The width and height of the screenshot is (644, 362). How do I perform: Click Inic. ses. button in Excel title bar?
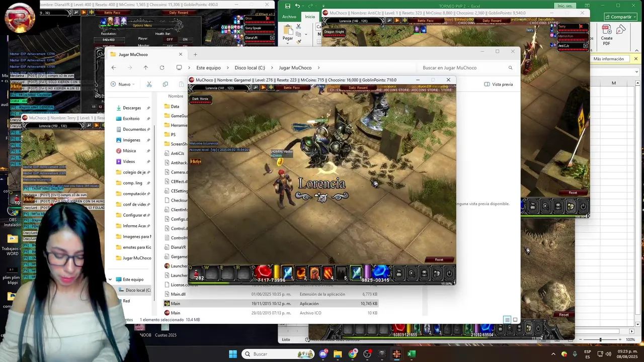(x=565, y=6)
